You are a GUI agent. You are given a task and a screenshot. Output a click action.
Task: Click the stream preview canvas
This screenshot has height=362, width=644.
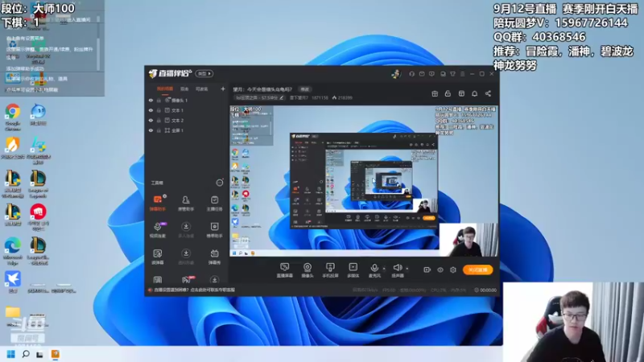[x=364, y=181]
